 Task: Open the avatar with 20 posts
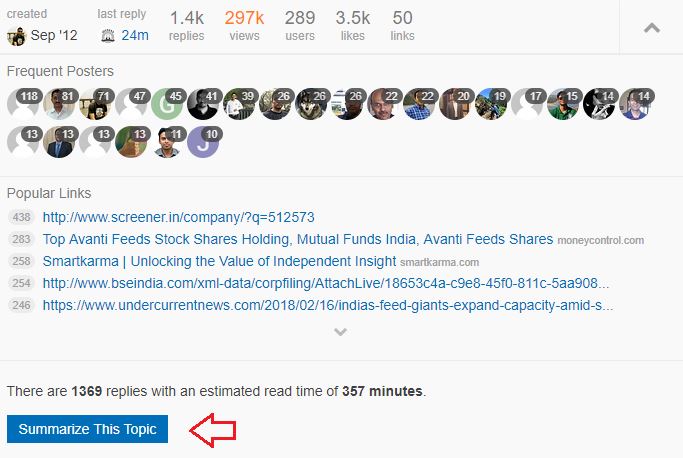[x=455, y=104]
